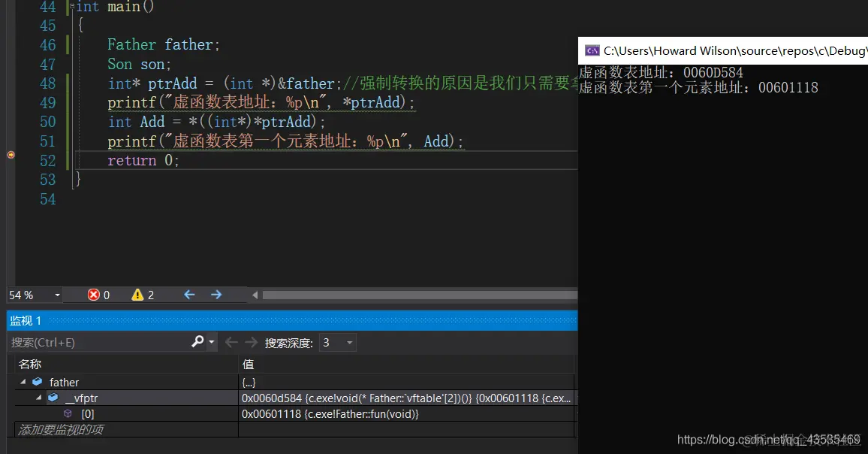Click the code on line 47 Son son;

tap(139, 65)
